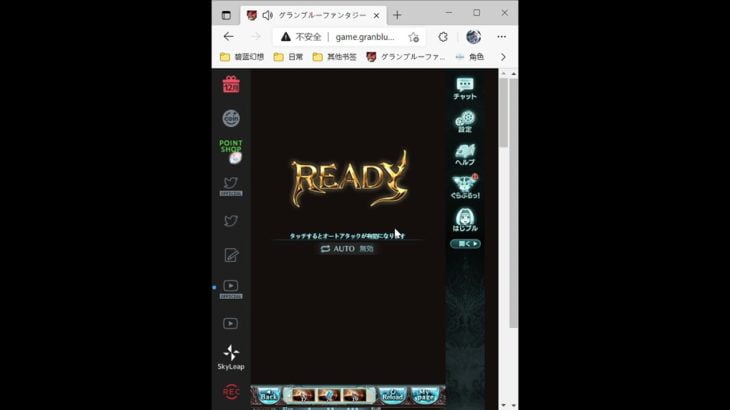Mute the tab audio speaker icon
Image resolution: width=730 pixels, height=410 pixels.
(x=267, y=15)
